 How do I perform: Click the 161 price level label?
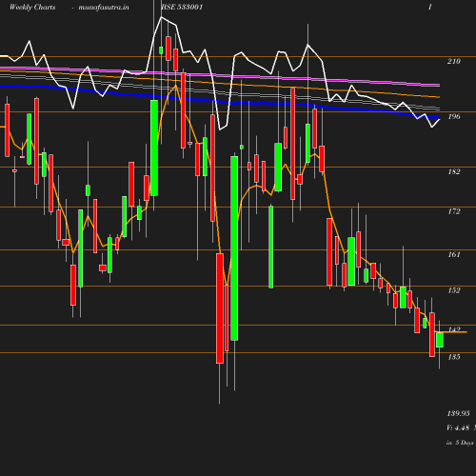tap(454, 254)
